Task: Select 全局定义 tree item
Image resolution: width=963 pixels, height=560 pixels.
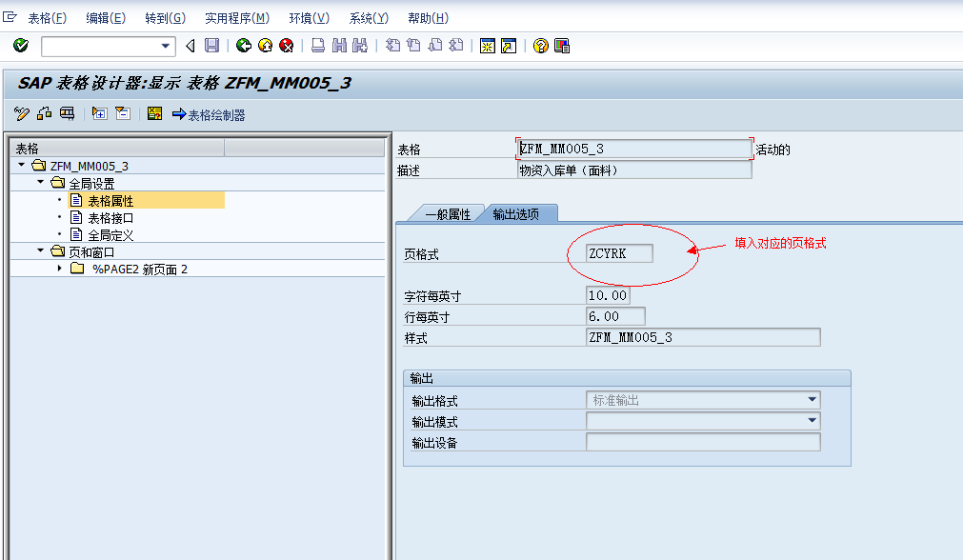Action: click(110, 235)
